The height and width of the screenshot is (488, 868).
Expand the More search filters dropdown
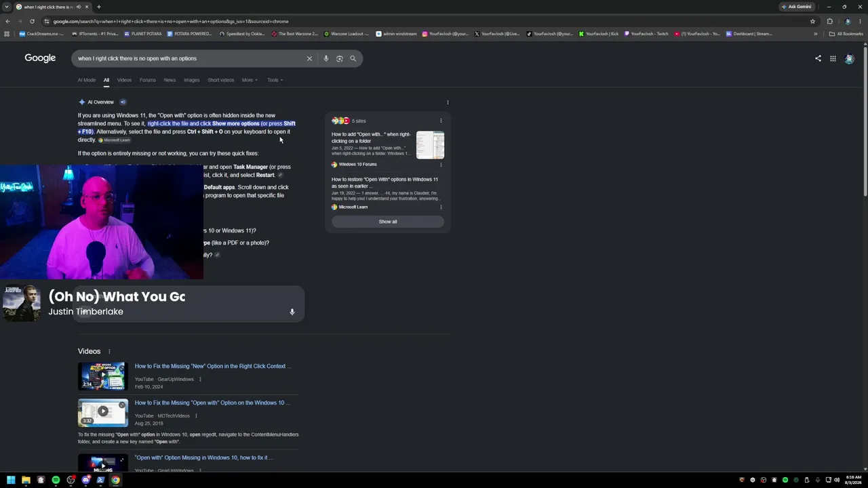click(x=250, y=80)
